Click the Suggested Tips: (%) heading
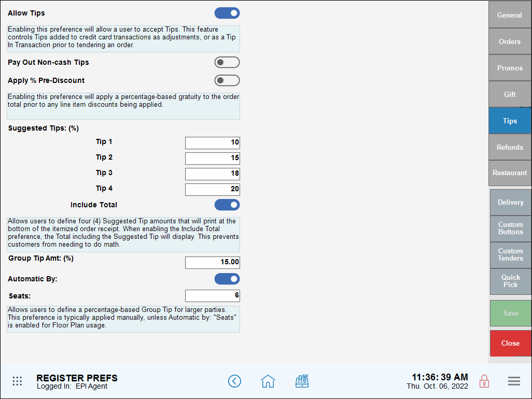 [44, 128]
